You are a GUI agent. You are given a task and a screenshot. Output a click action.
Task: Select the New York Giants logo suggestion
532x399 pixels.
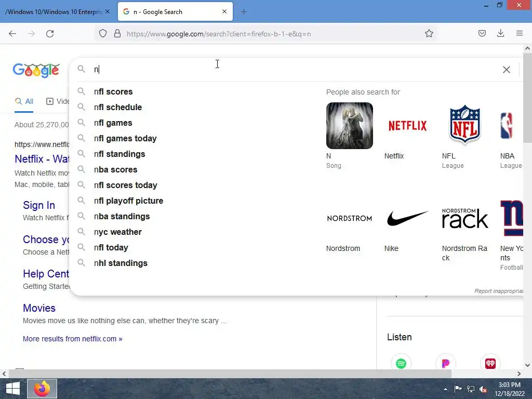click(x=512, y=218)
